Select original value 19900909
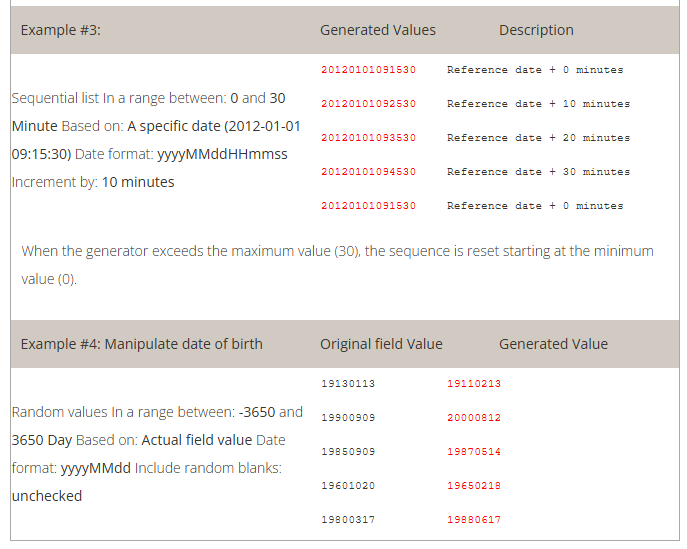The image size is (687, 549). tap(348, 418)
